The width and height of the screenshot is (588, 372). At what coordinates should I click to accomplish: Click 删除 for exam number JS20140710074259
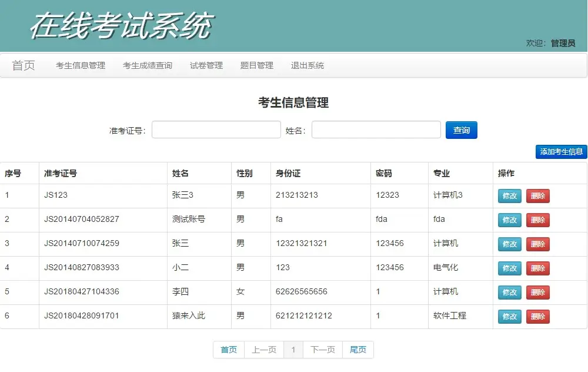(x=537, y=244)
